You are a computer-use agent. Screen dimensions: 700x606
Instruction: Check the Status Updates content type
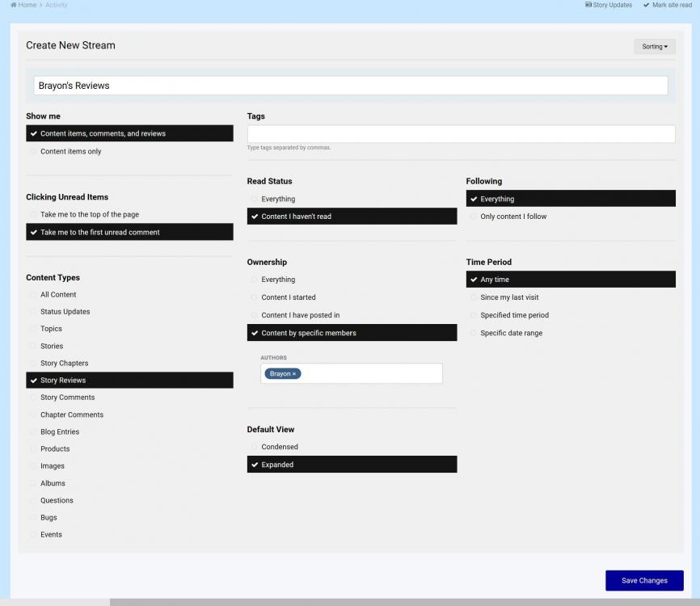[65, 312]
